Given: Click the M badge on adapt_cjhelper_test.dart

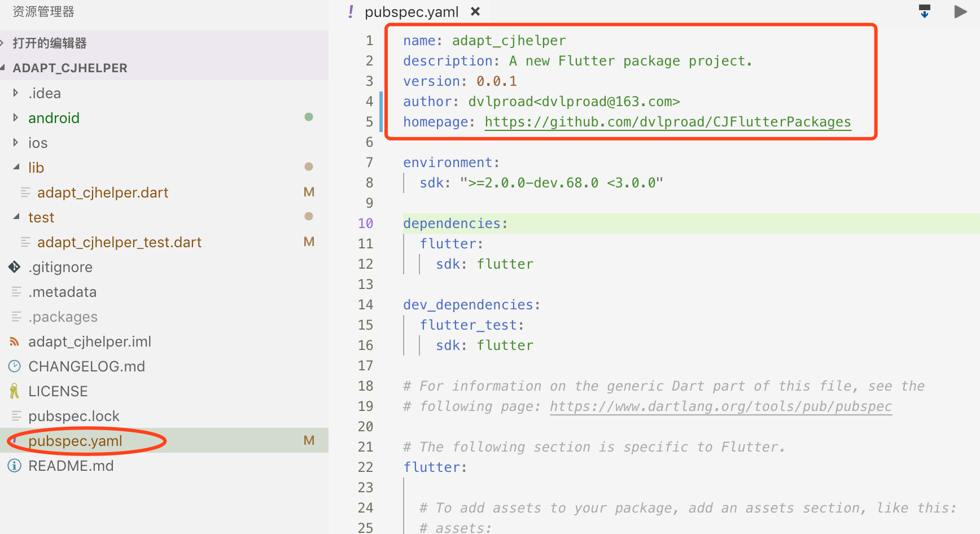Looking at the screenshot, I should click(309, 242).
